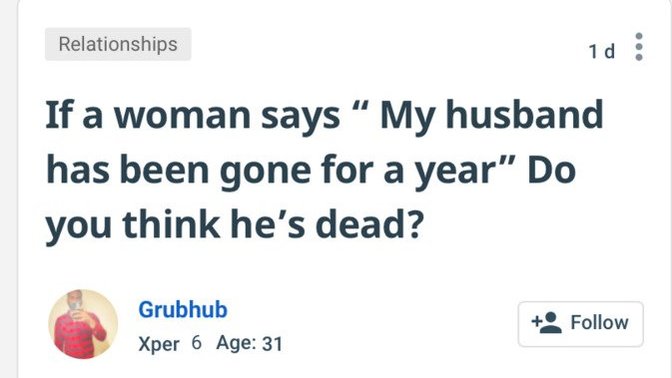The width and height of the screenshot is (672, 378).
Task: Open the Grubhub username profile link
Action: coord(183,309)
